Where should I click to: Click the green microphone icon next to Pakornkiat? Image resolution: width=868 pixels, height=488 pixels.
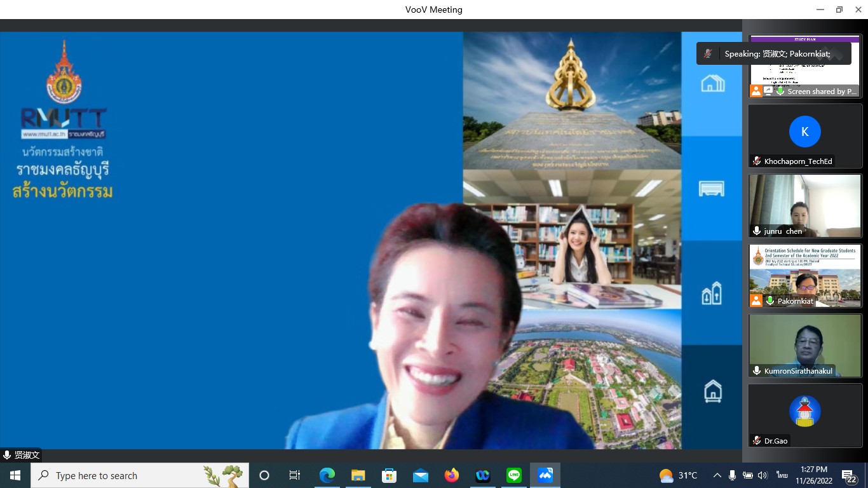[x=770, y=301]
